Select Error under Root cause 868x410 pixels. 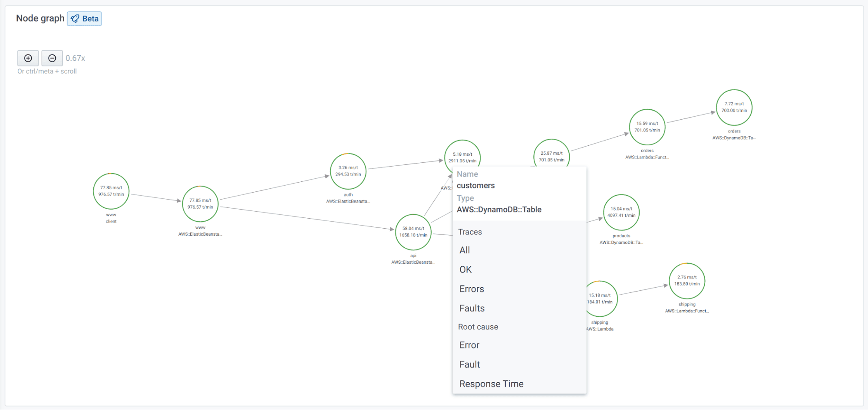469,345
